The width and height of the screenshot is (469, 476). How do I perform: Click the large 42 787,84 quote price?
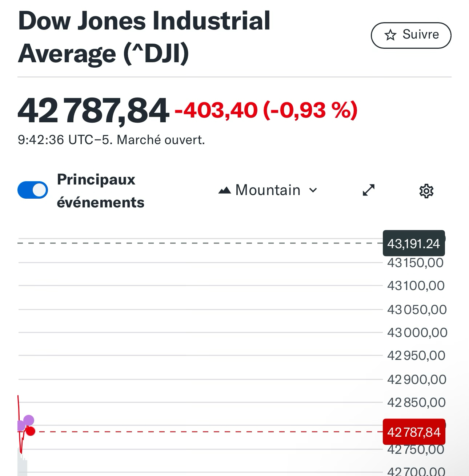tap(93, 110)
